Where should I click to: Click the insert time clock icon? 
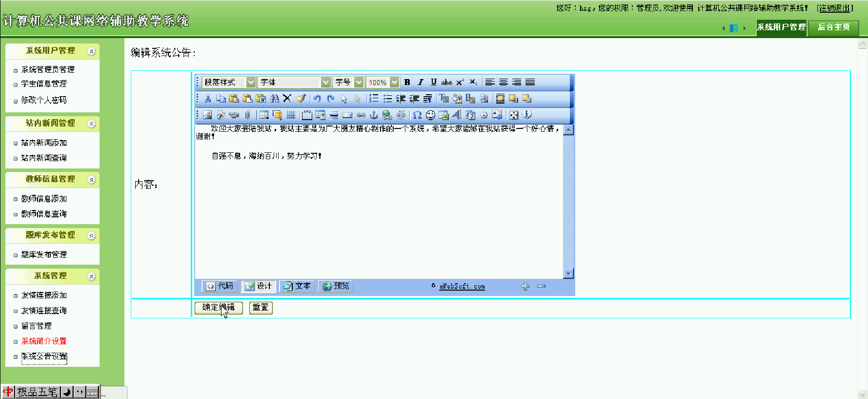pyautogui.click(x=484, y=115)
